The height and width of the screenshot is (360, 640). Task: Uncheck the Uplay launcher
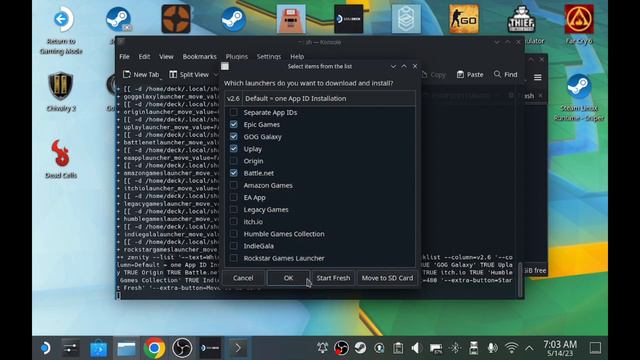pos(233,149)
